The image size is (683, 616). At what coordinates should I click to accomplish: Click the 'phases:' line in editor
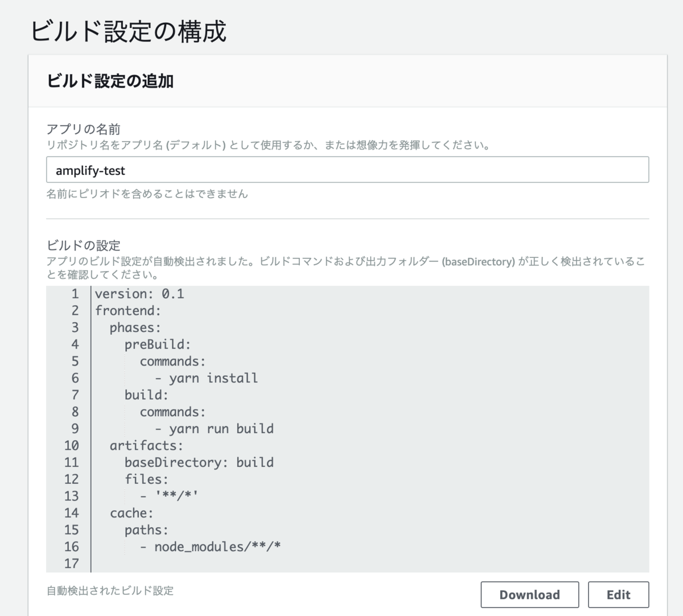point(135,327)
